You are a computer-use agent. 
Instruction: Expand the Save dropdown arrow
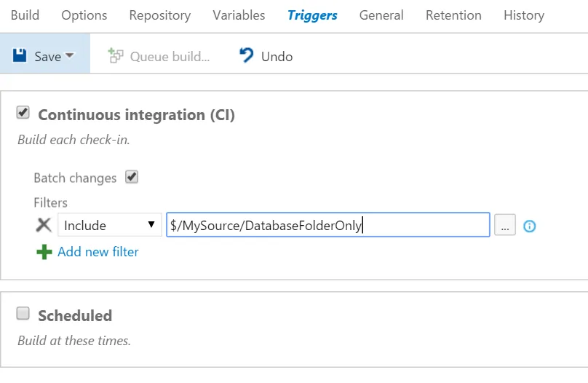tap(70, 55)
